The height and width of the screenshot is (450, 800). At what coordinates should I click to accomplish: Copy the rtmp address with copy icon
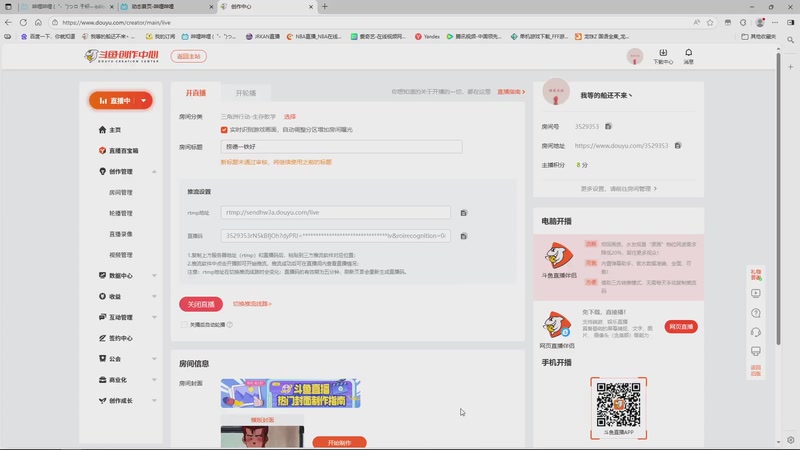pos(464,213)
